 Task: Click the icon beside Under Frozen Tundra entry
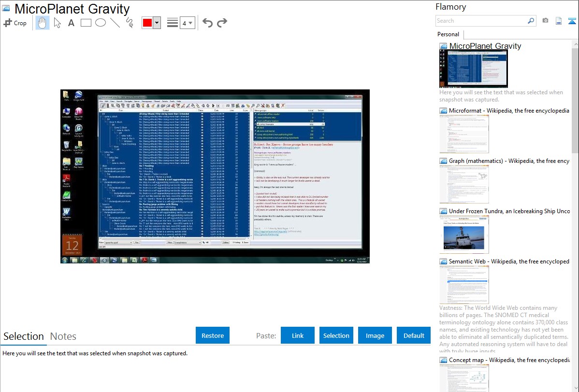click(x=443, y=211)
